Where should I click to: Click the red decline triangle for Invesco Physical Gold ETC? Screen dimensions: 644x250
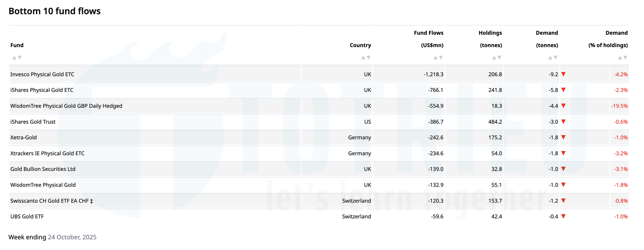pyautogui.click(x=564, y=74)
